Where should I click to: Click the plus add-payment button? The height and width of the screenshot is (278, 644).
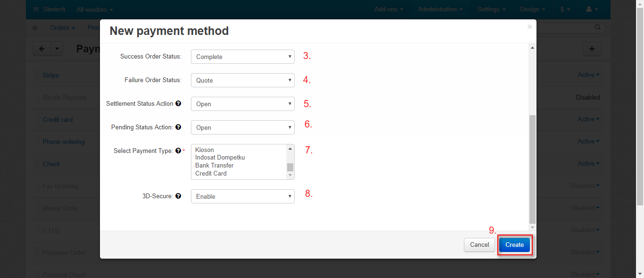click(x=592, y=49)
